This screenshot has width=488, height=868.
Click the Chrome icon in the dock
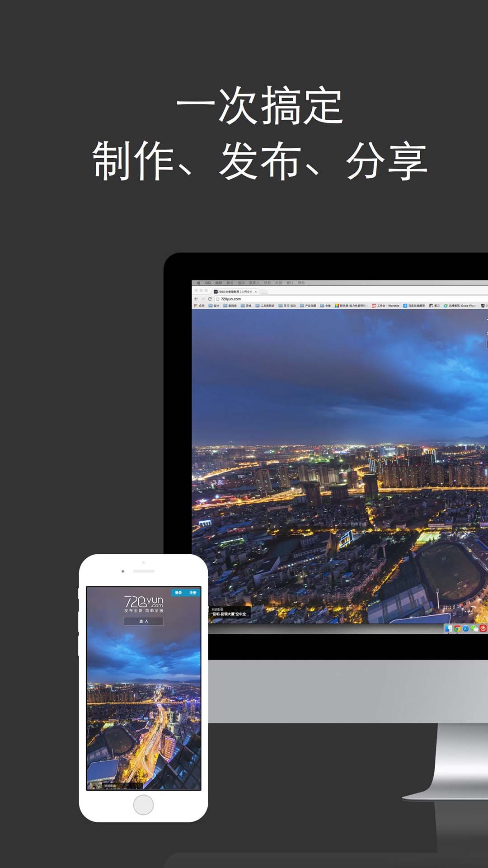coord(457,628)
